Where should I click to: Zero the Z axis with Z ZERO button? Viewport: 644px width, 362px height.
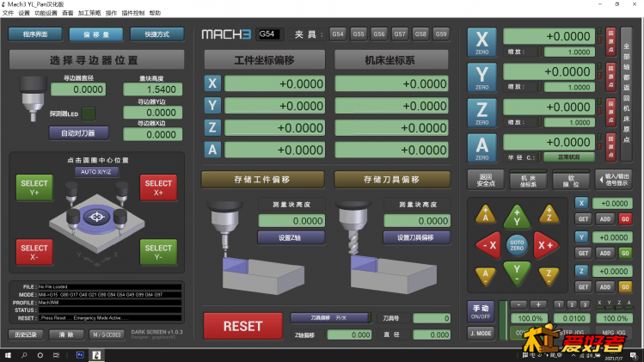pyautogui.click(x=481, y=113)
